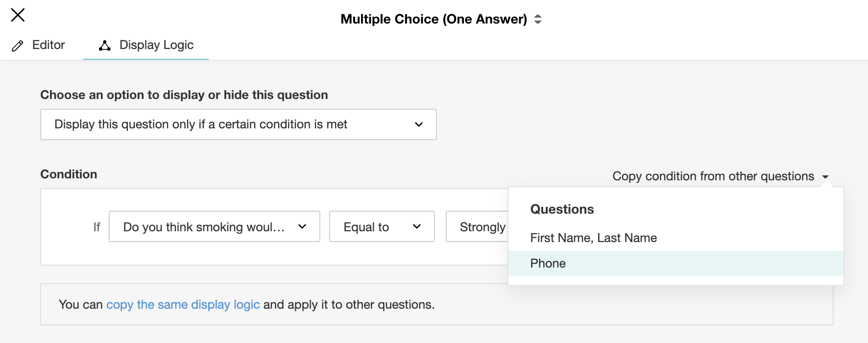
Task: Choose 'First Name, Last Name' from Questions list
Action: (x=593, y=238)
